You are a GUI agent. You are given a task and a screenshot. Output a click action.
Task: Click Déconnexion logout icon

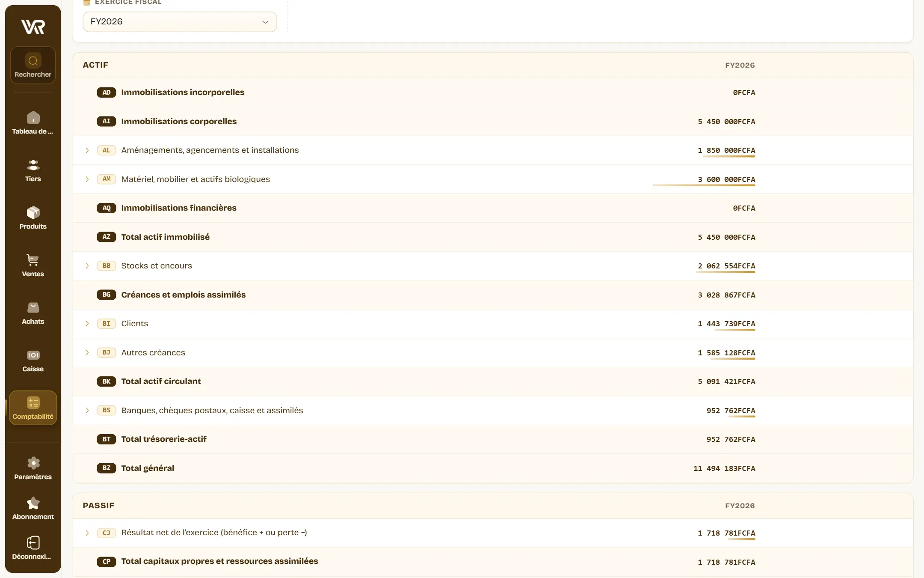(33, 542)
